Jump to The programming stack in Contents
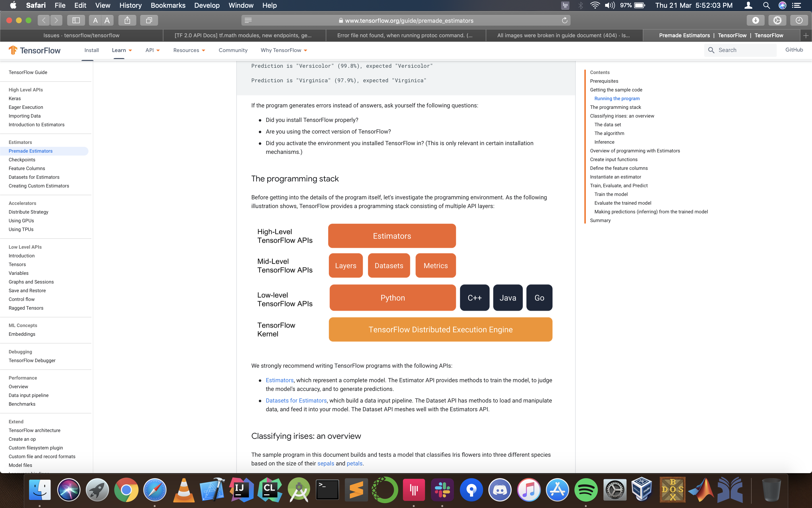Viewport: 812px width, 508px height. click(615, 107)
